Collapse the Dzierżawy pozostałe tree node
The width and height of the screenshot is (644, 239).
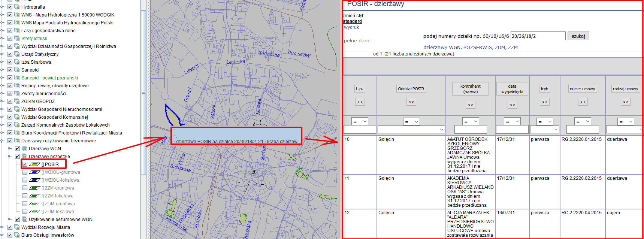[x=10, y=157]
